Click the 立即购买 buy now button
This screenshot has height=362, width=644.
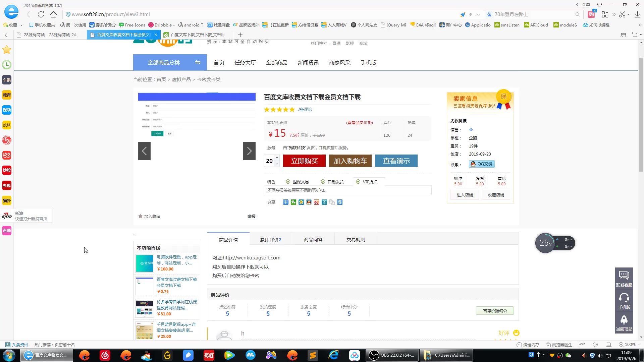click(x=304, y=161)
